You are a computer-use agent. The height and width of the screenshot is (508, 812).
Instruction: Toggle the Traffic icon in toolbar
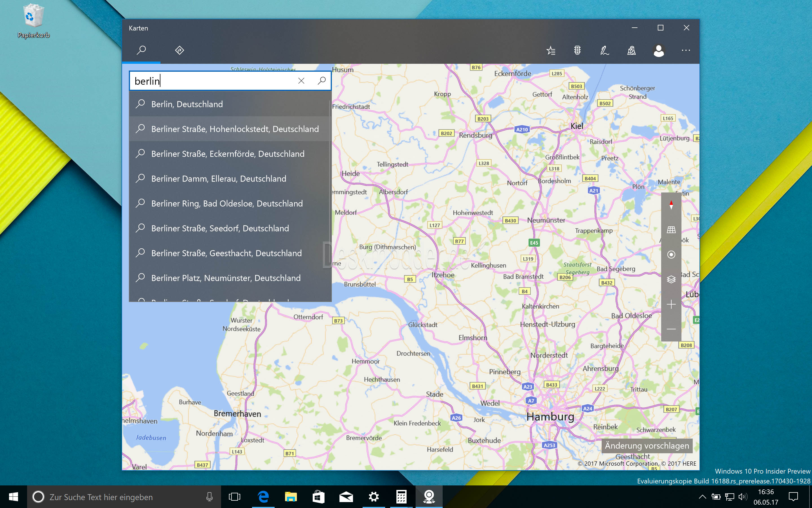click(577, 51)
